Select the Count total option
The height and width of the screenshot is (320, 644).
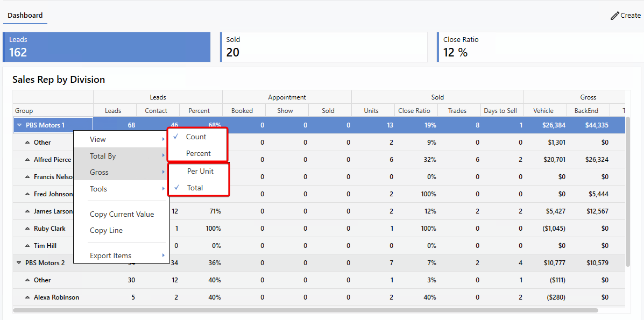[x=196, y=137]
